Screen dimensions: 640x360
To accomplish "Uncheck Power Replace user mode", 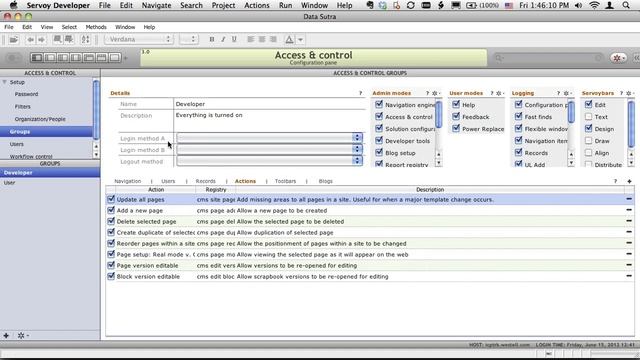I will (456, 128).
